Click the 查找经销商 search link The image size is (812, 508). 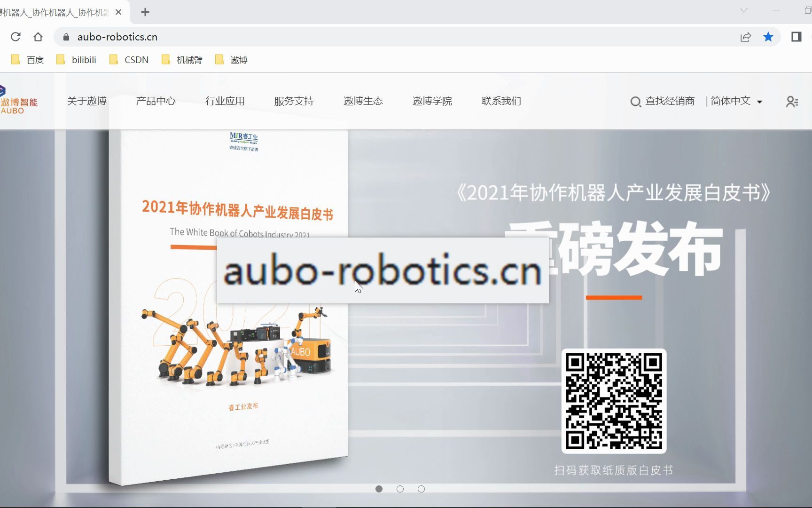(x=663, y=101)
